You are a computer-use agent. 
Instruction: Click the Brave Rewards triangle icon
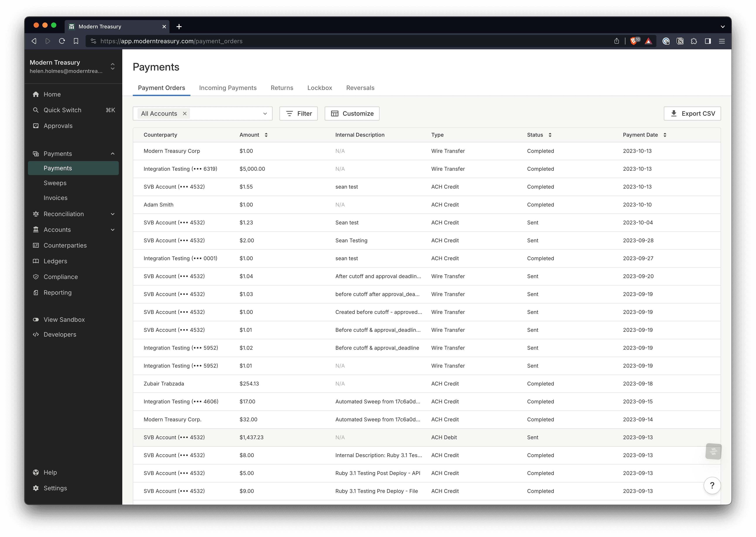click(649, 41)
